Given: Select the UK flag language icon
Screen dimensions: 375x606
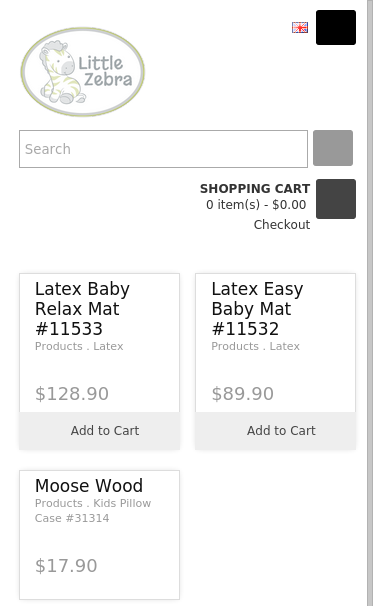Looking at the screenshot, I should pos(300,27).
